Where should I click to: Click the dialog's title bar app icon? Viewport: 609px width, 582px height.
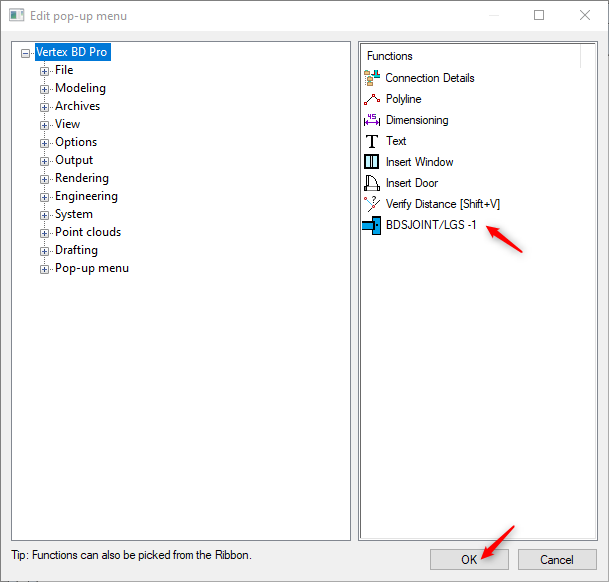coord(17,16)
